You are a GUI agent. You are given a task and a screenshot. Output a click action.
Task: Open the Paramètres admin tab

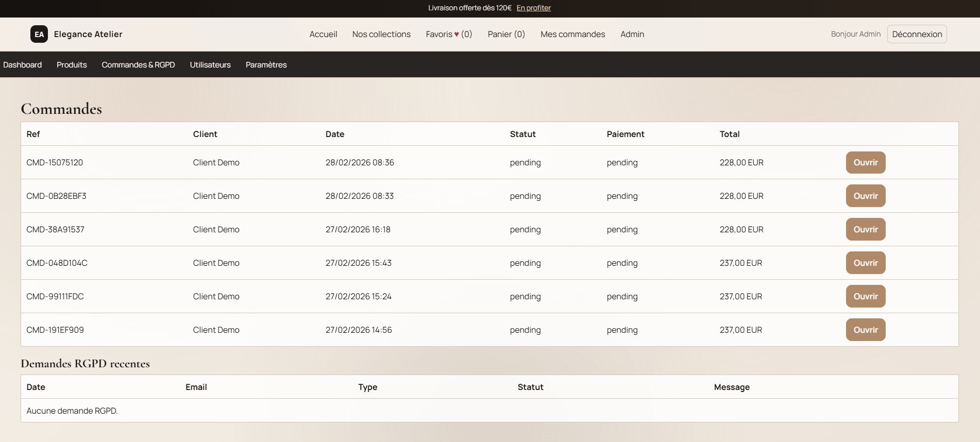(x=266, y=64)
